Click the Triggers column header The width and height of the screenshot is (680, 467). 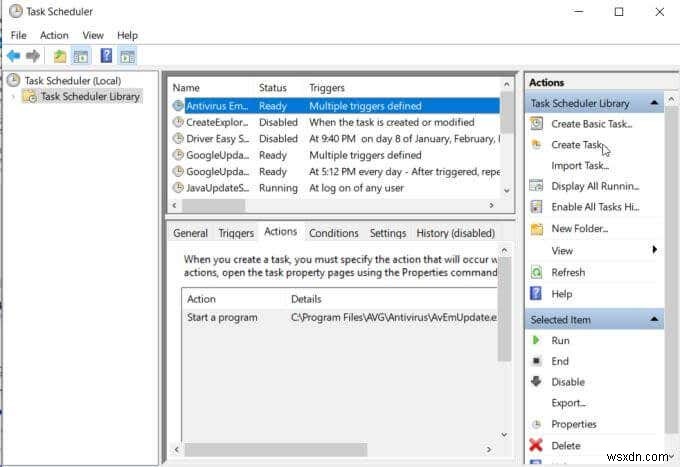click(x=327, y=88)
